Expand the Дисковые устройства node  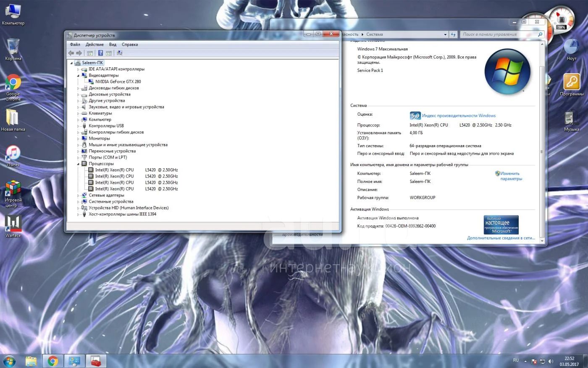coord(78,95)
